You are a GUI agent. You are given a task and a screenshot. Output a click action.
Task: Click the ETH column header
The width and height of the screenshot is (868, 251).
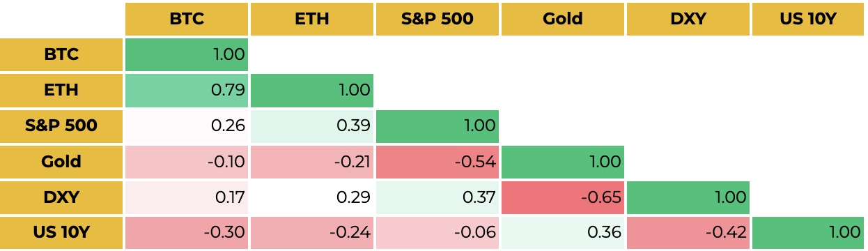pyautogui.click(x=312, y=19)
